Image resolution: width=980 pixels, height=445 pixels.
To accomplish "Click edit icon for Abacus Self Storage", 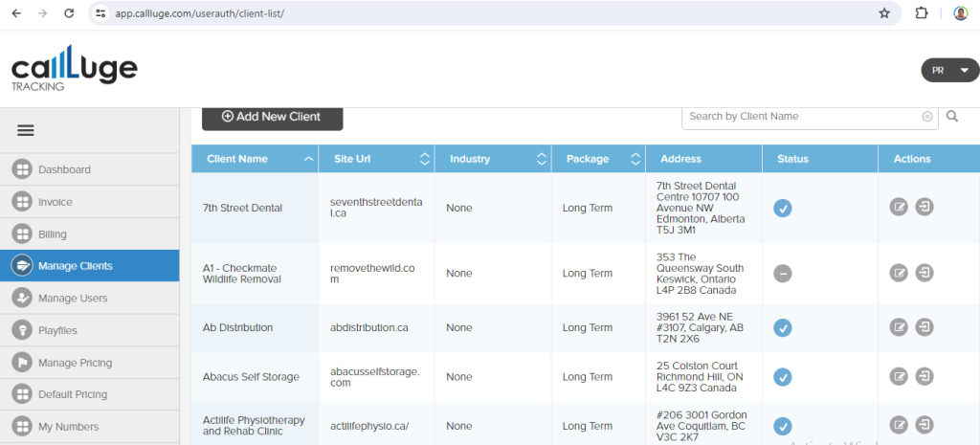I will click(x=899, y=376).
